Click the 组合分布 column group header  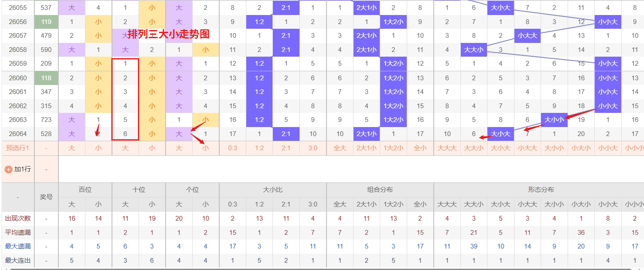coord(380,189)
